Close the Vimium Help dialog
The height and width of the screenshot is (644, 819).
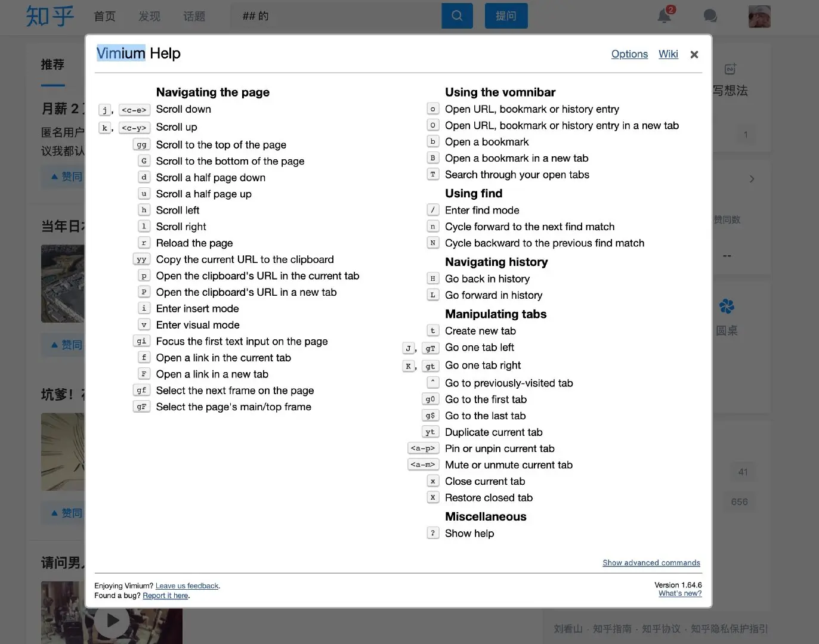[x=694, y=54]
